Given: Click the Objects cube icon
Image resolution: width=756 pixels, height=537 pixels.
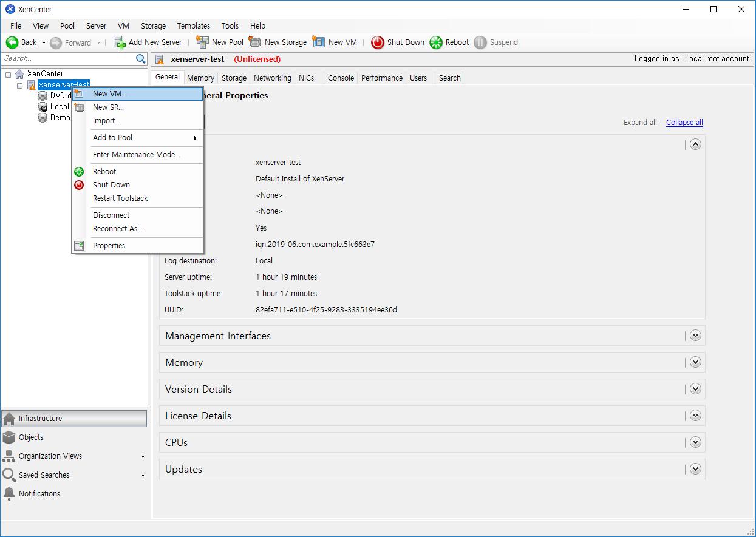Looking at the screenshot, I should click(x=9, y=437).
